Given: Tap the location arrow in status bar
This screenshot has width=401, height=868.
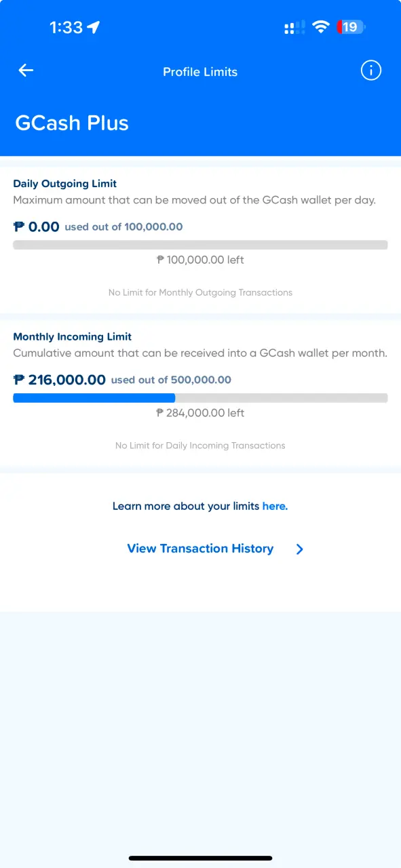Looking at the screenshot, I should click(94, 27).
